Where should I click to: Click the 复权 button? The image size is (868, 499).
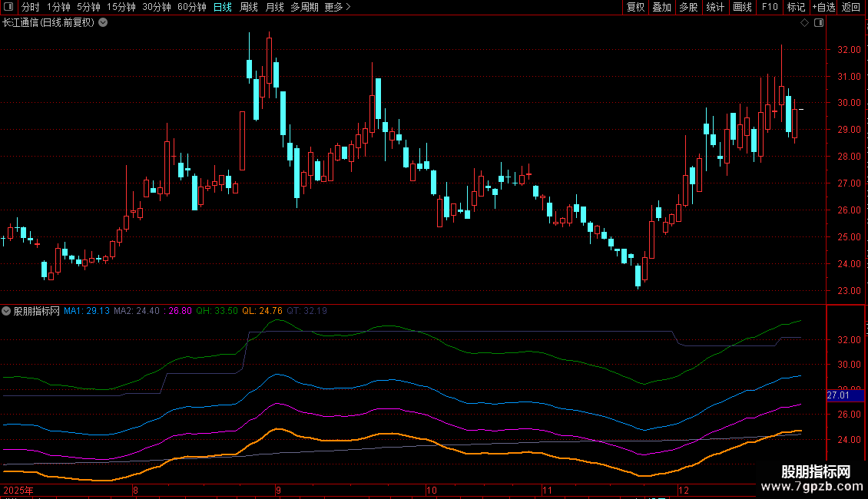tap(635, 7)
